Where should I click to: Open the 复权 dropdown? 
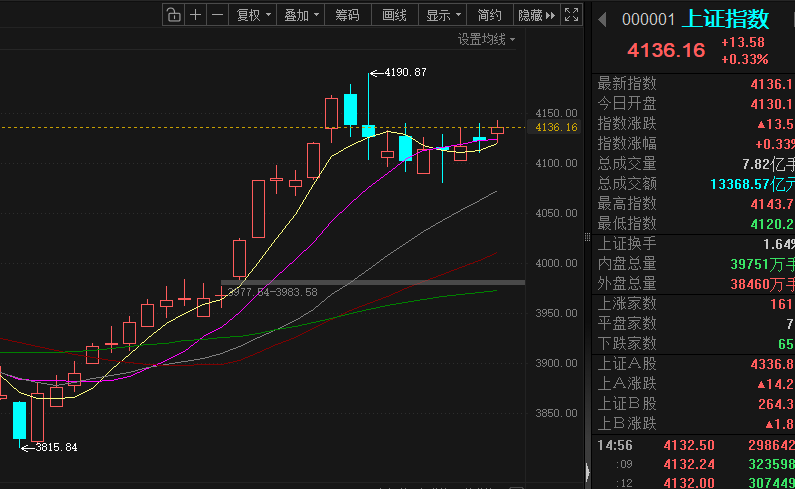click(x=253, y=15)
